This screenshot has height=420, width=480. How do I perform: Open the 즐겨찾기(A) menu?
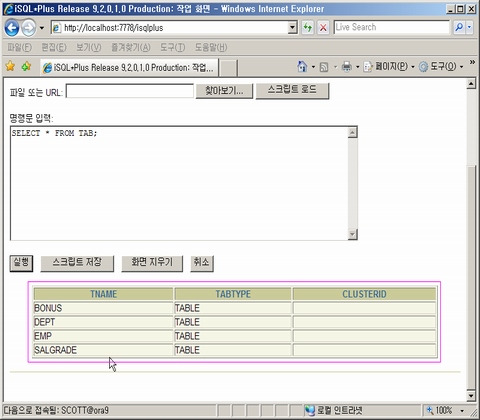point(131,47)
